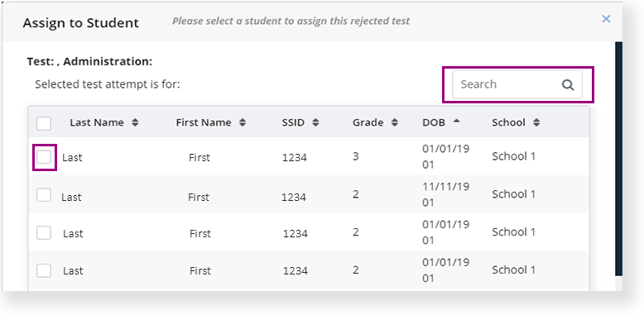
Task: Focus the Search text field
Action: [x=517, y=84]
